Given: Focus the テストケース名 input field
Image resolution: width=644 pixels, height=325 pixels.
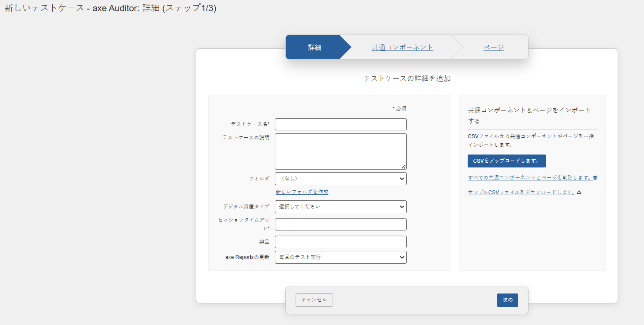Looking at the screenshot, I should coord(341,124).
